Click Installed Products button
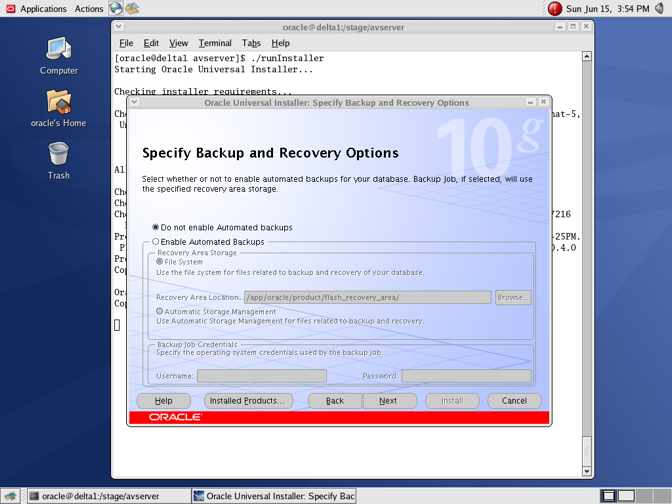672x504 pixels. (248, 401)
